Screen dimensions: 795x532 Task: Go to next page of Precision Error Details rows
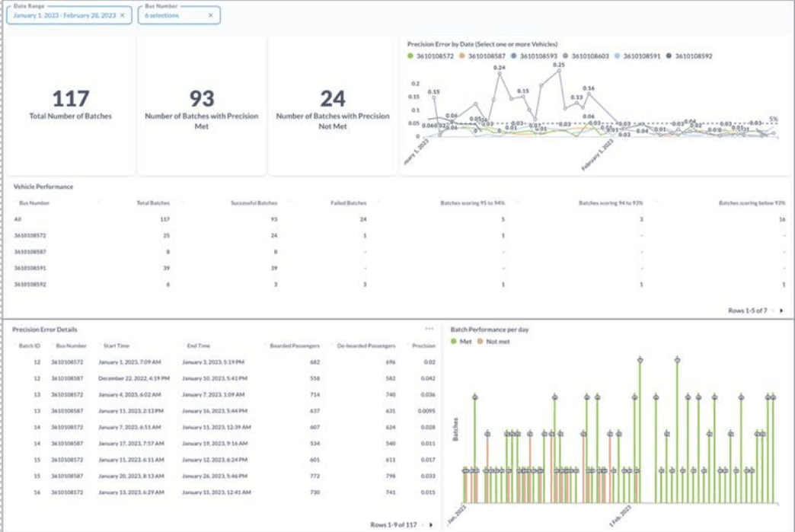(x=431, y=525)
